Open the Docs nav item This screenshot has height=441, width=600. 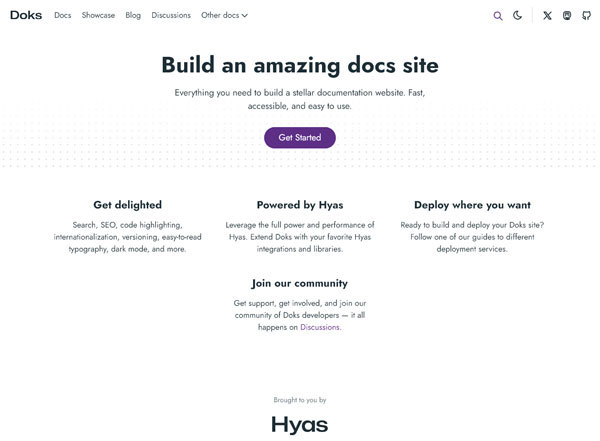coord(63,15)
